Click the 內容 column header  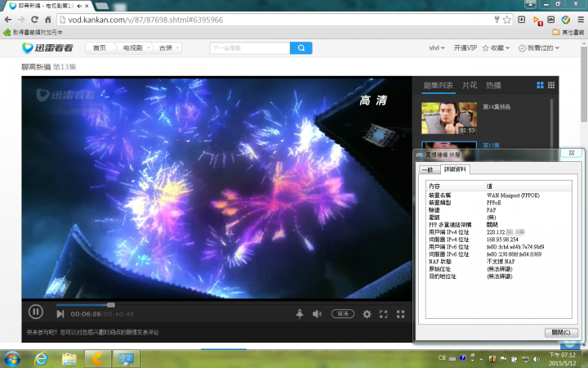(455, 186)
